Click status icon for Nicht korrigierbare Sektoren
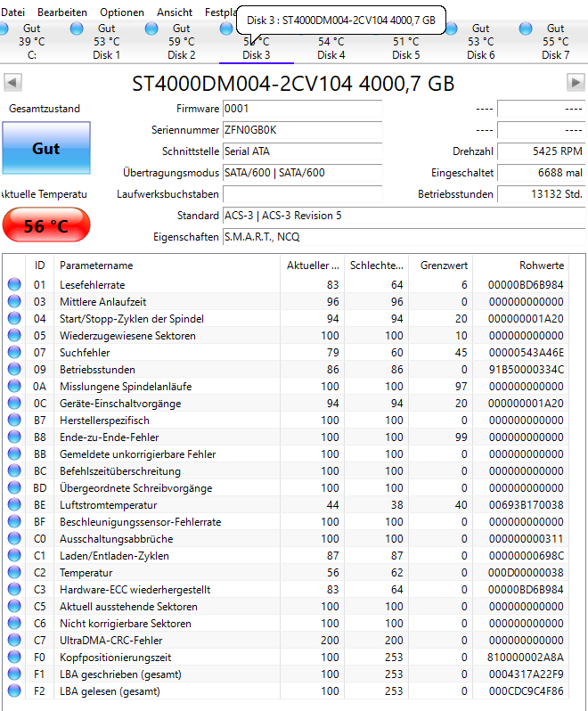The image size is (588, 711). 14,623
